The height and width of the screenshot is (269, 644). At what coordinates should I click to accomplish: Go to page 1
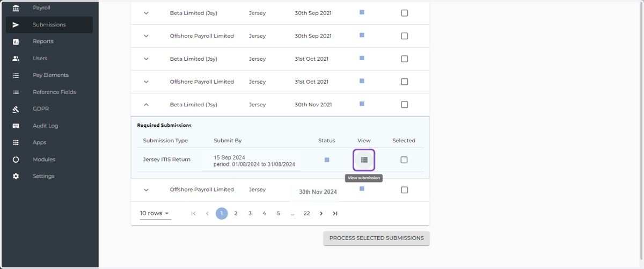(222, 213)
